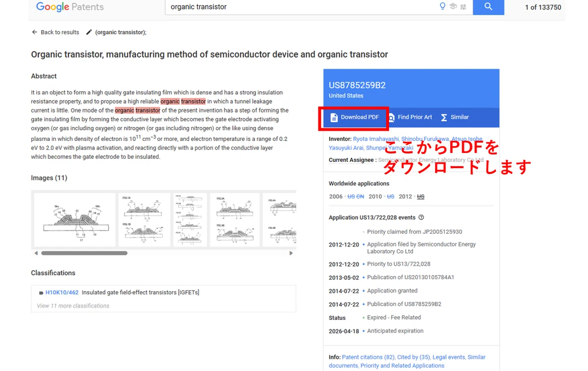Click image carousel left scroll arrow
The height and width of the screenshot is (371, 588).
pos(36,253)
